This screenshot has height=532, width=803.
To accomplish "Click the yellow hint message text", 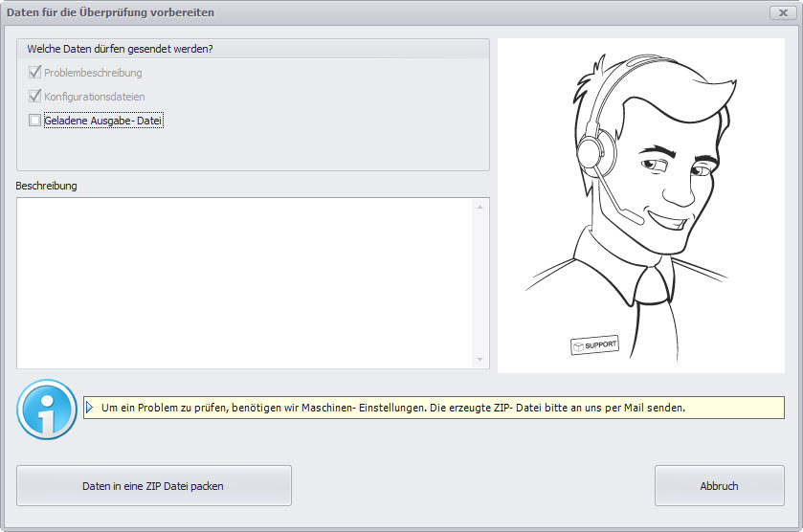I will pos(392,408).
